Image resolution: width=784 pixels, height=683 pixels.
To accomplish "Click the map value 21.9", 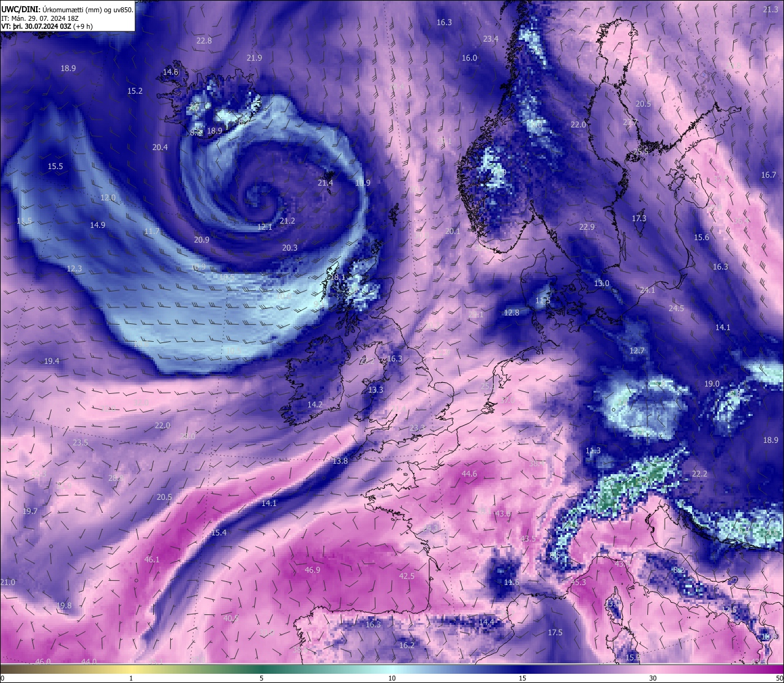I will coord(254,58).
